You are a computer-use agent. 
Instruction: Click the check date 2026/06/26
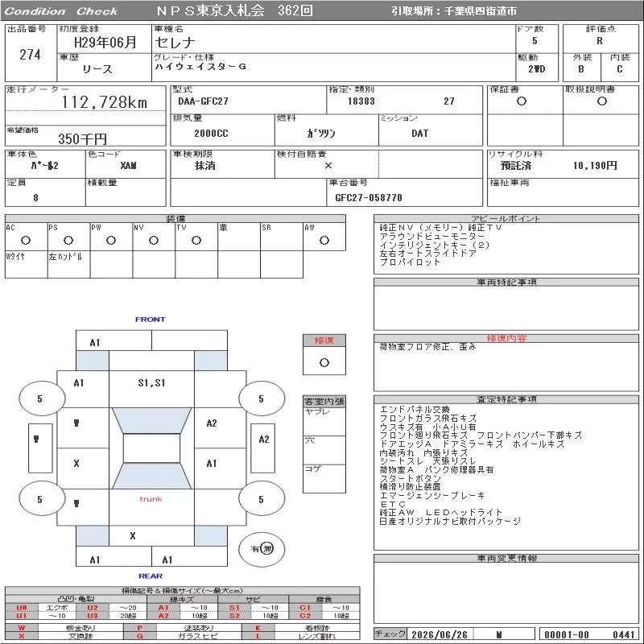coord(439,634)
